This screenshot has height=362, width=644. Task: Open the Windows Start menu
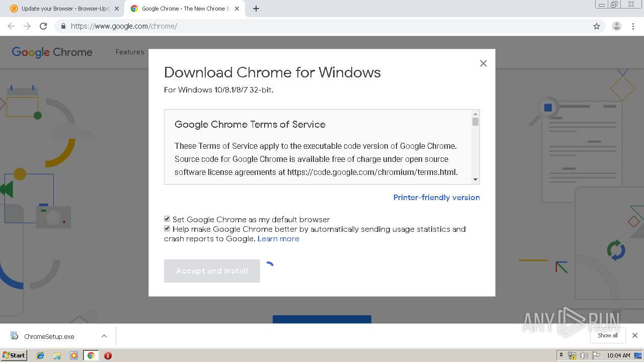pyautogui.click(x=14, y=355)
